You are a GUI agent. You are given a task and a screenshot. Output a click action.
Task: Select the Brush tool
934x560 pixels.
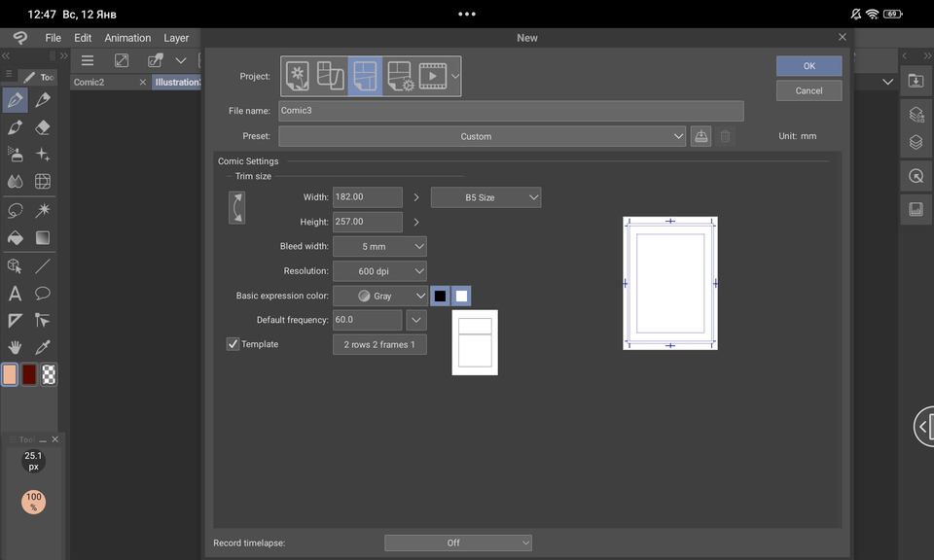[15, 127]
